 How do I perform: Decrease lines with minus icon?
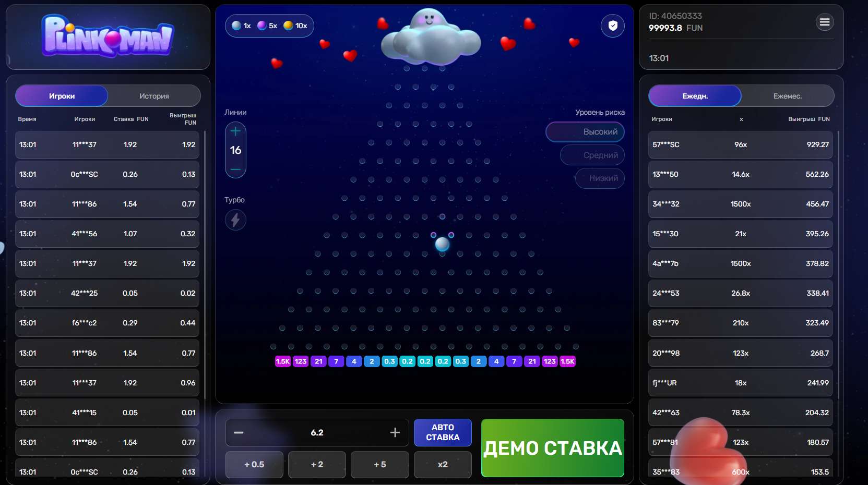click(235, 169)
